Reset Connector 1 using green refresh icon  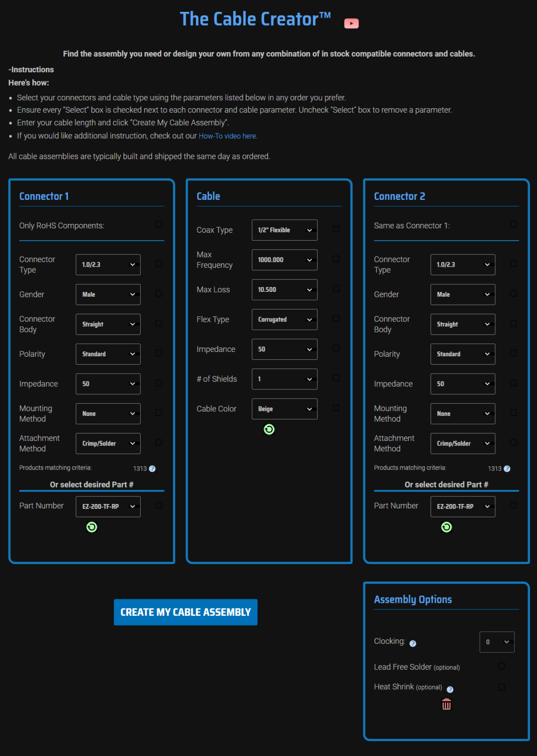[91, 527]
